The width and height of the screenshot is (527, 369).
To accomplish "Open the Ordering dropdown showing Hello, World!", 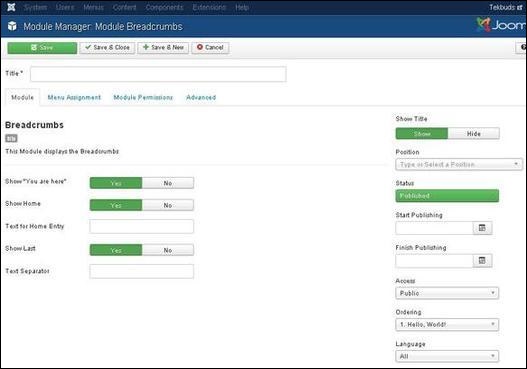I will [447, 324].
